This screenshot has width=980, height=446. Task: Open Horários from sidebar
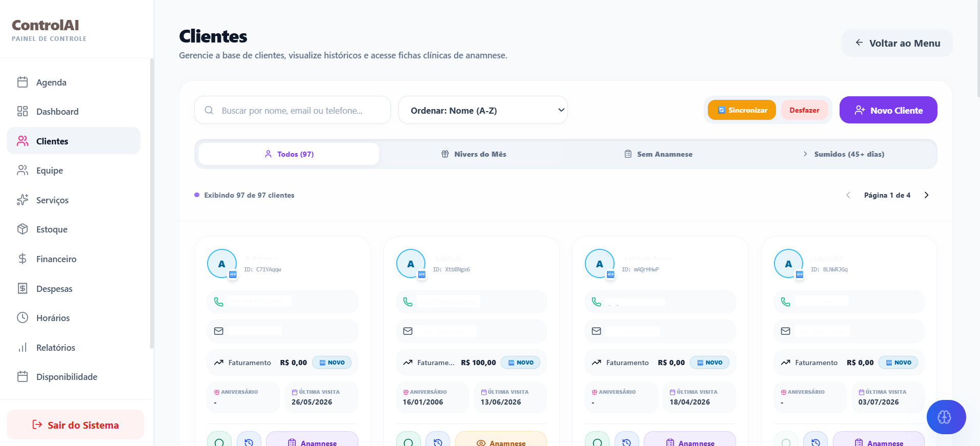[73, 317]
